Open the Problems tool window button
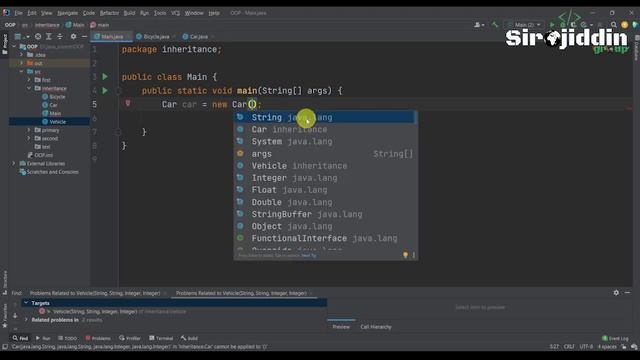Screen dimensions: 640x360 [98, 338]
